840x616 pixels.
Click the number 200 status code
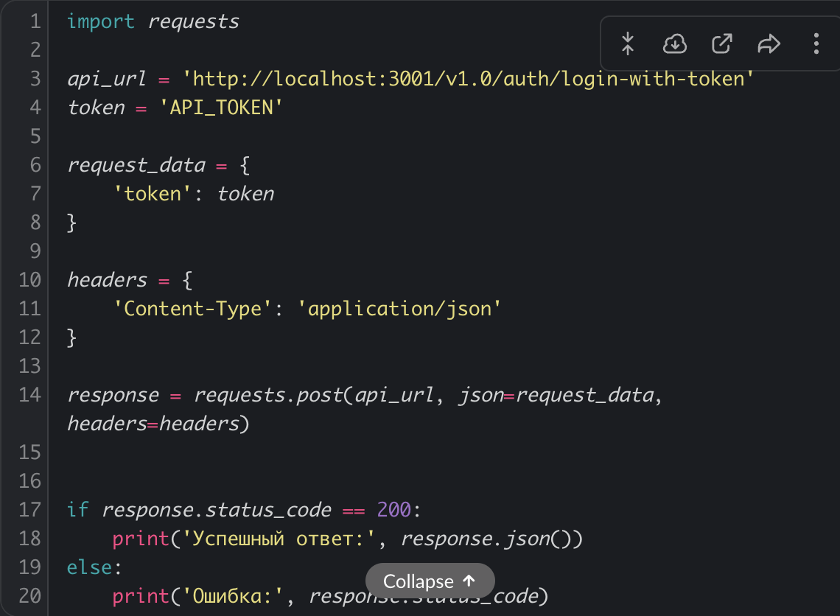point(393,510)
